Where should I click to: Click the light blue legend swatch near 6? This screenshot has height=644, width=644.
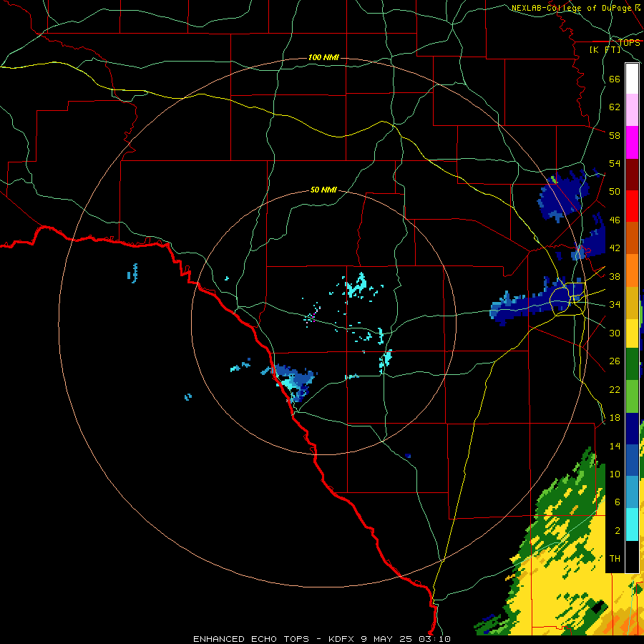(632, 492)
